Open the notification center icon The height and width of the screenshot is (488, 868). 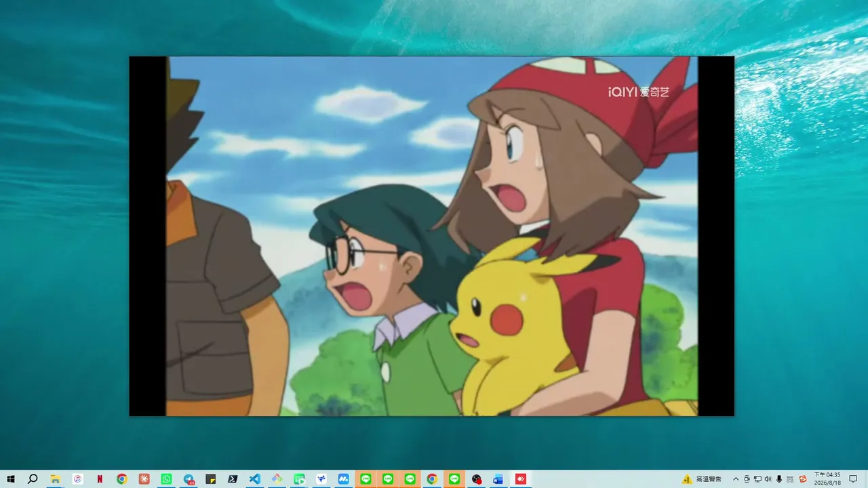853,479
